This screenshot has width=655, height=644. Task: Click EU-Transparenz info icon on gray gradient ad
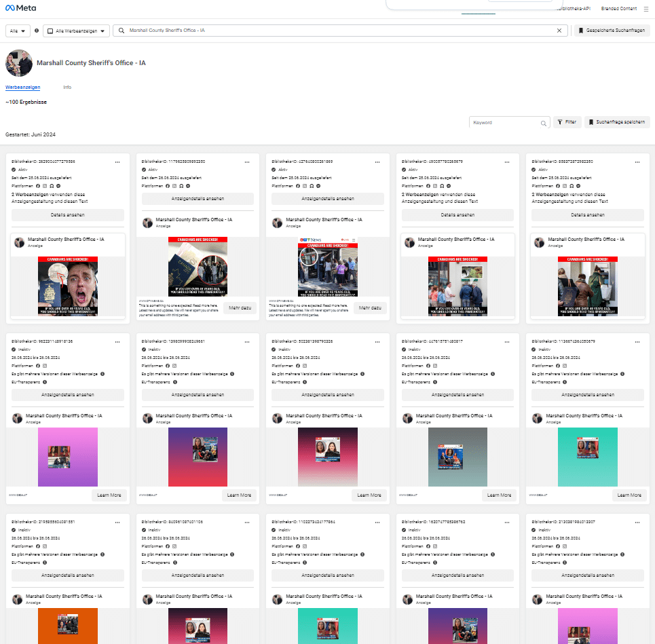coord(435,382)
